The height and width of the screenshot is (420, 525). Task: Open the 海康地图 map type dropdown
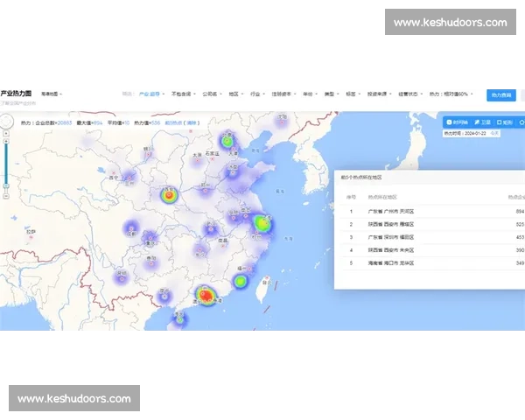point(52,93)
